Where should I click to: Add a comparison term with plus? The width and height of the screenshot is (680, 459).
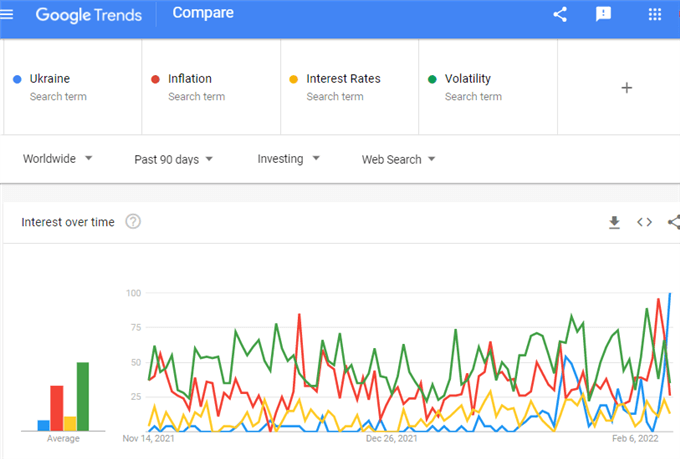tap(627, 88)
